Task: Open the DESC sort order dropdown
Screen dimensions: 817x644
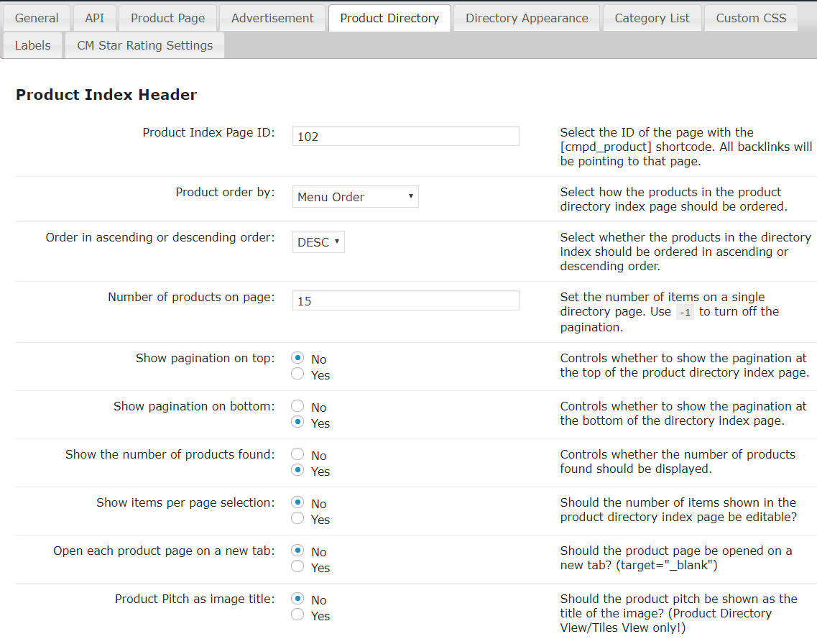Action: [318, 242]
